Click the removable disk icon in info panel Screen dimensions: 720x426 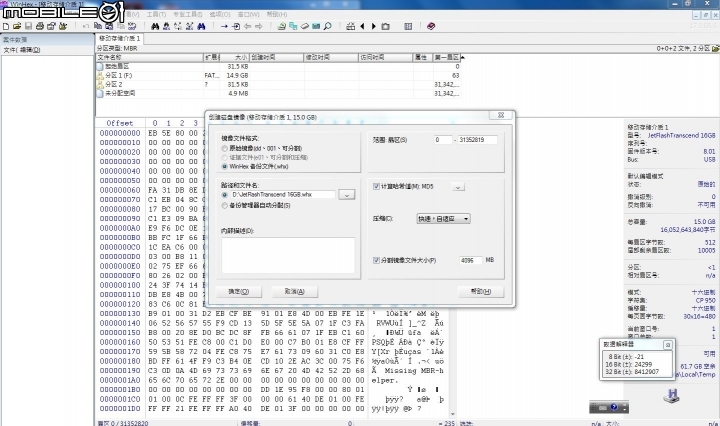[671, 396]
